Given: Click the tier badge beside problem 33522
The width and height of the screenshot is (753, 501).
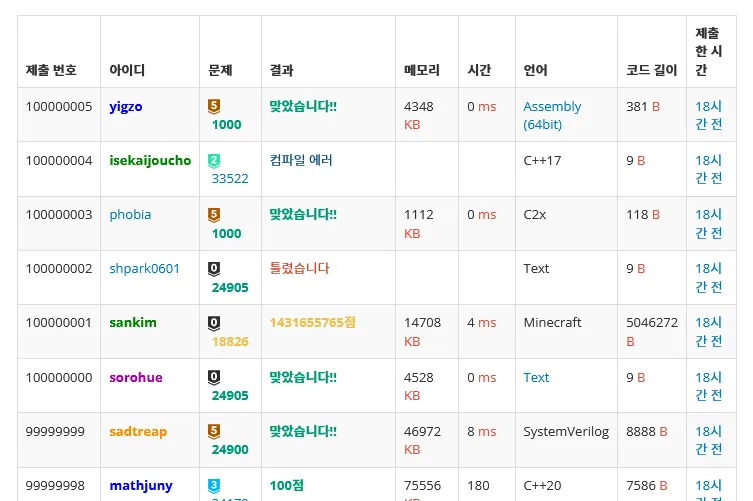Looking at the screenshot, I should [x=214, y=160].
